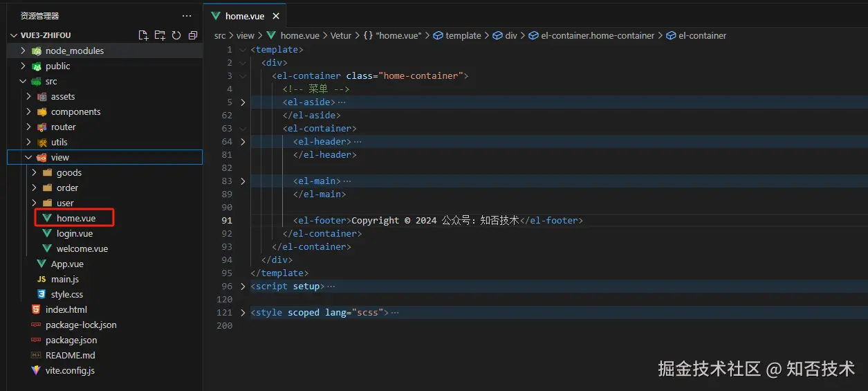Click the HTML5 icon beside index.html
This screenshot has height=391, width=868.
(x=36, y=309)
